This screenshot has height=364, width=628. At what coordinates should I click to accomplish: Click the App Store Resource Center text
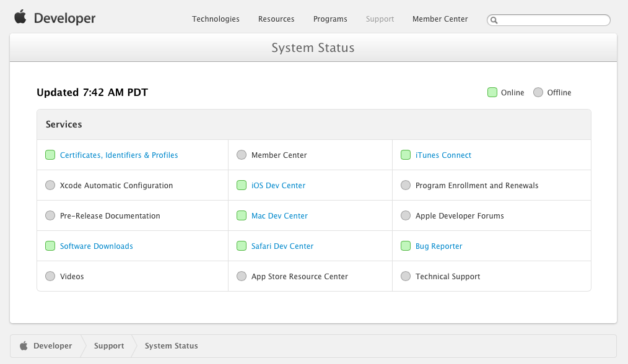point(300,276)
